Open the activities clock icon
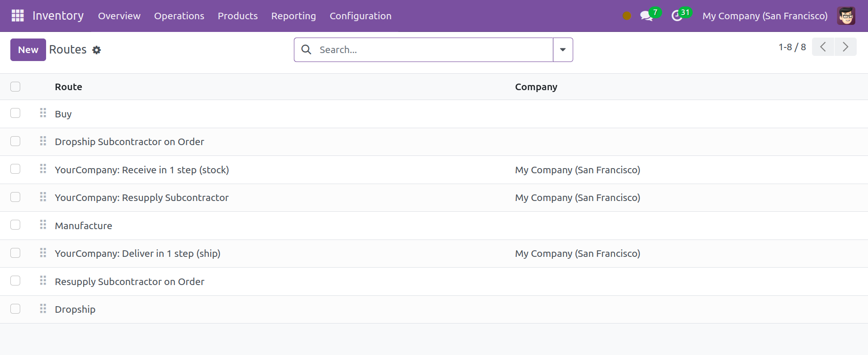 [x=677, y=16]
